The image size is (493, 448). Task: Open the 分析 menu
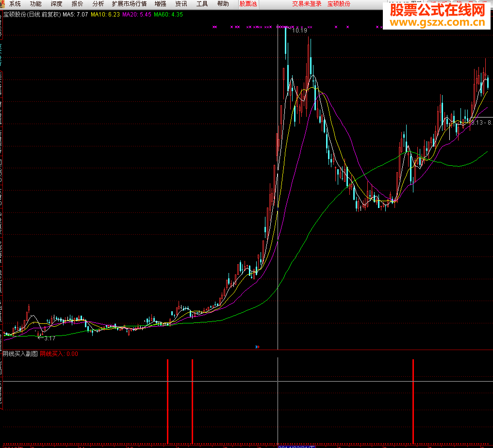[98, 4]
